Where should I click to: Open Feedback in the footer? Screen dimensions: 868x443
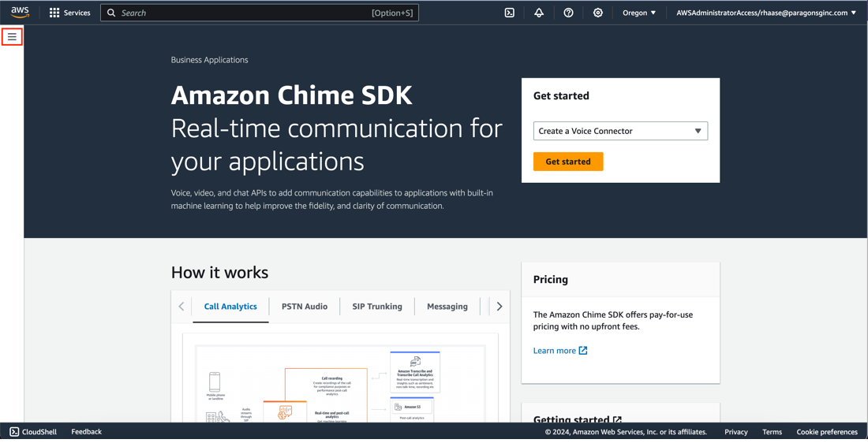(86, 432)
